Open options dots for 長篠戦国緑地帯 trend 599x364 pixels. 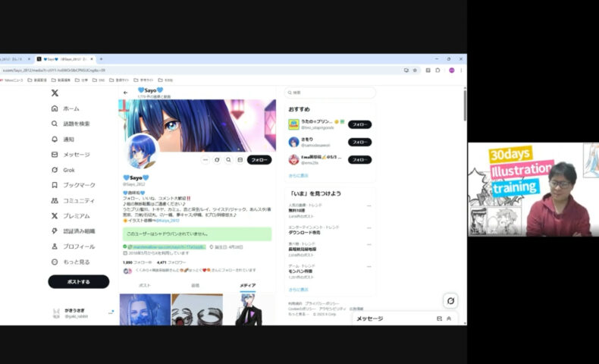point(369,244)
